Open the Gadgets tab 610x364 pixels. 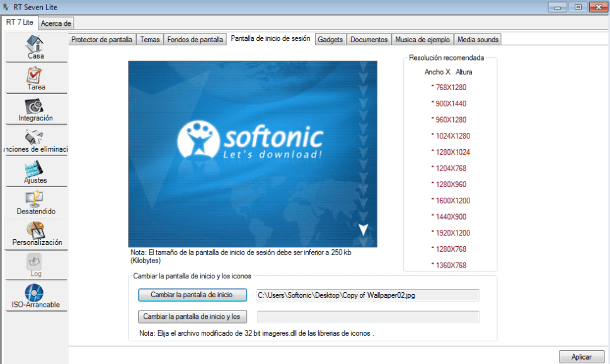(x=330, y=40)
